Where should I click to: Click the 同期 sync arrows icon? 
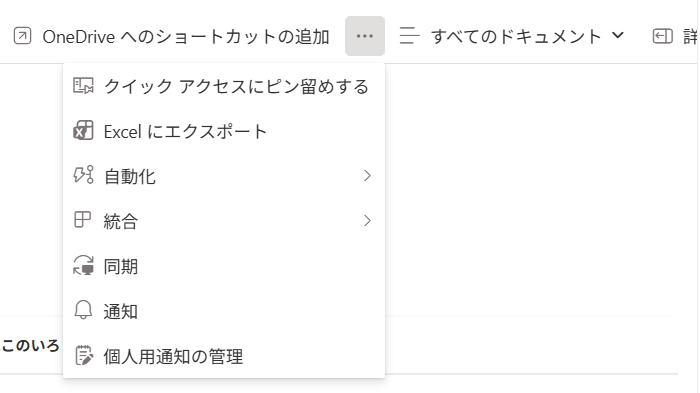click(83, 265)
